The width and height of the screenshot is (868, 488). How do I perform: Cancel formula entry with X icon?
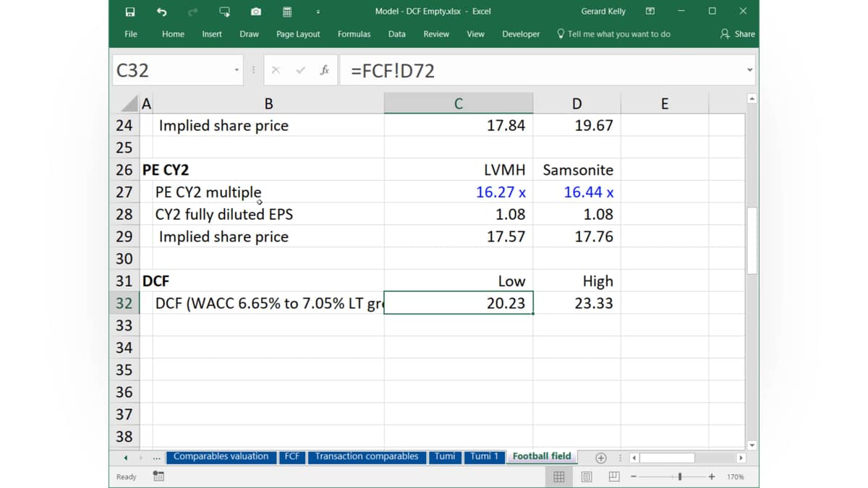point(276,70)
